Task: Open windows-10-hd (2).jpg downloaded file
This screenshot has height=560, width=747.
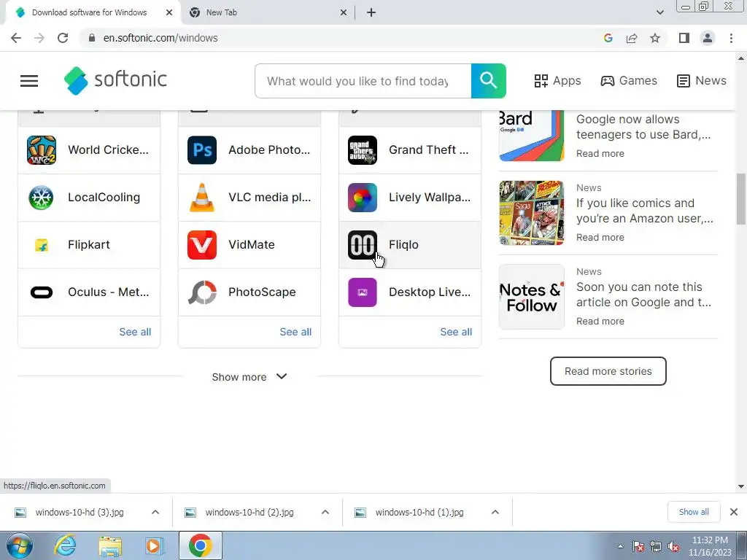Action: [249, 513]
